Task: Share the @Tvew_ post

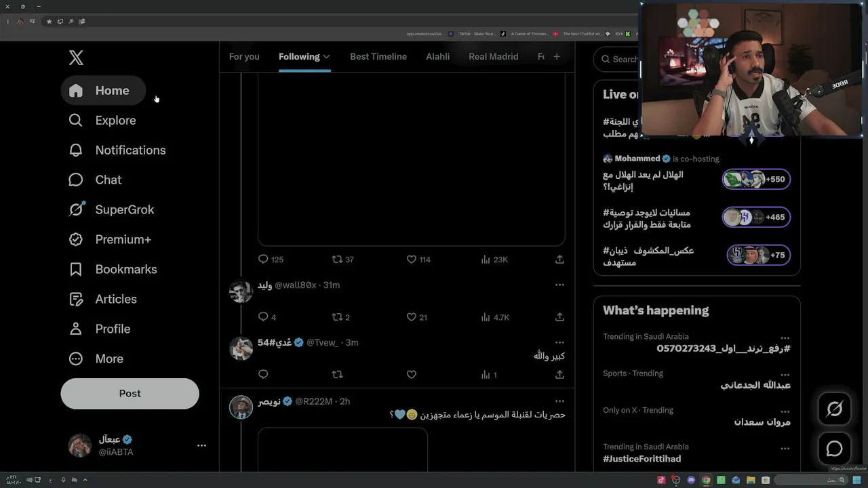Action: click(x=559, y=375)
